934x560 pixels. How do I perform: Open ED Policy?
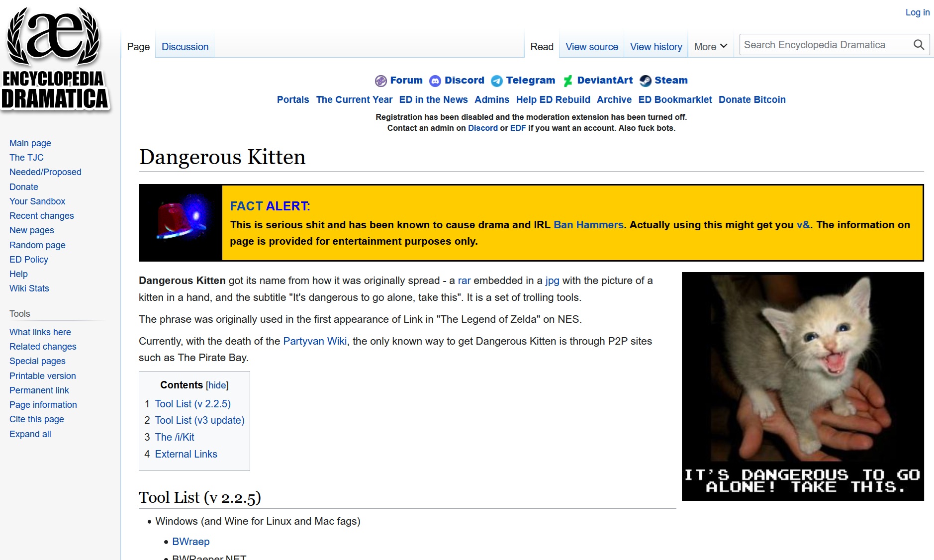pyautogui.click(x=29, y=260)
